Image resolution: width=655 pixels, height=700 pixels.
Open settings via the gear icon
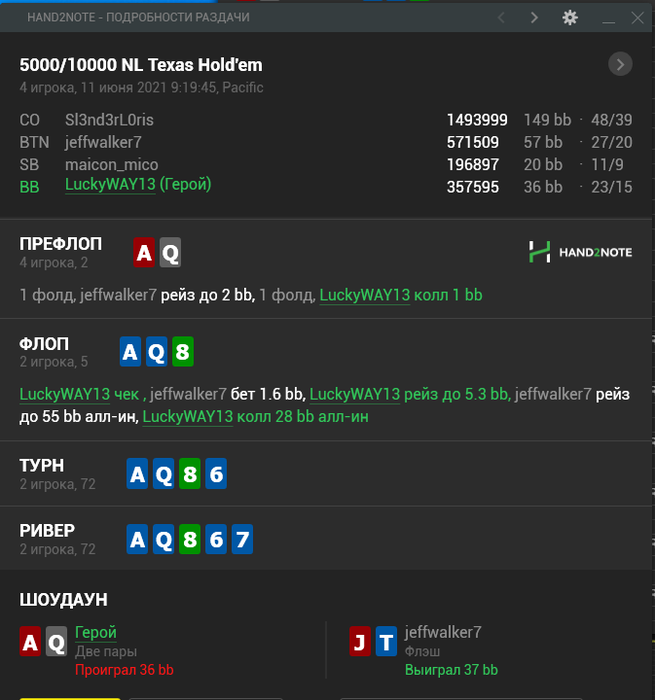coord(570,17)
